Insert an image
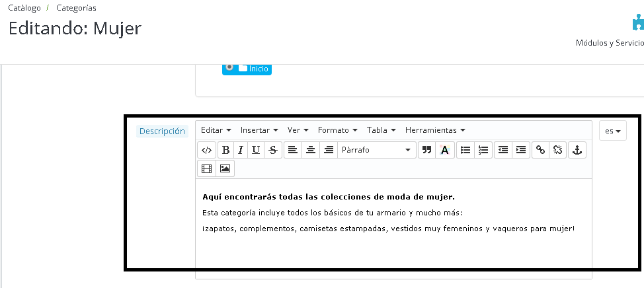 coord(225,168)
